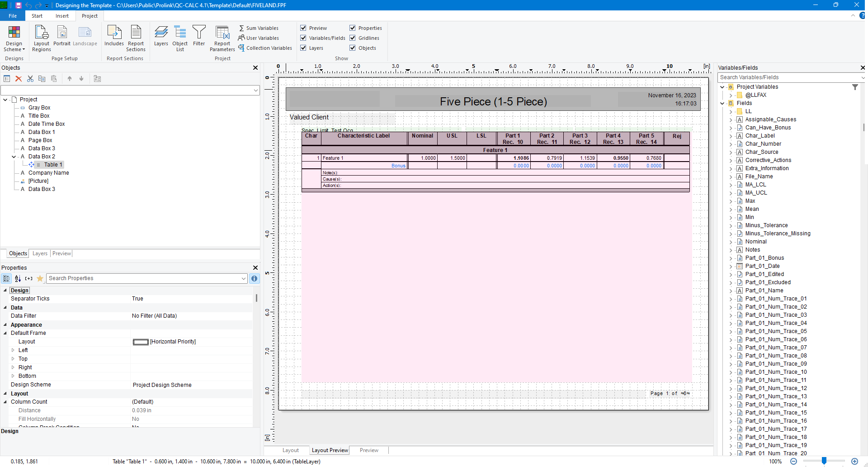Toggle the Preview checkbox off
Image resolution: width=868 pixels, height=467 pixels.
pos(303,28)
